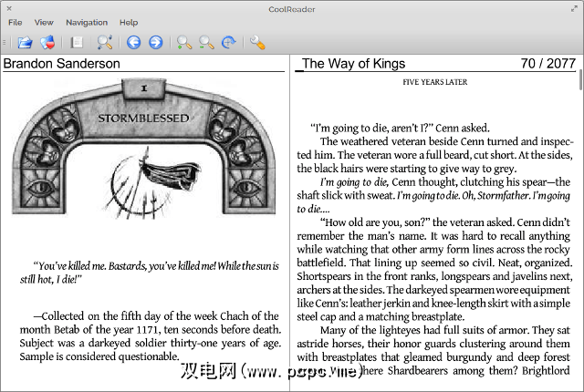Open the File menu
Viewport: 584px width, 392px height.
coord(16,22)
